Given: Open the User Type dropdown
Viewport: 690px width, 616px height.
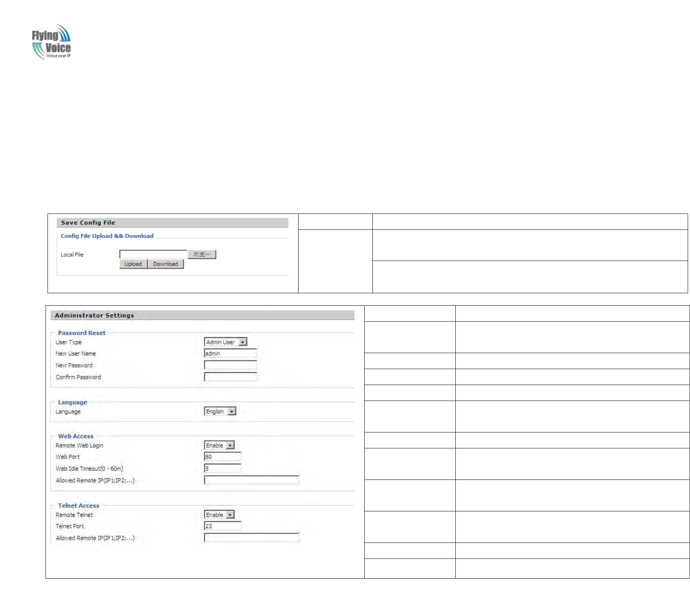Looking at the screenshot, I should [x=225, y=342].
